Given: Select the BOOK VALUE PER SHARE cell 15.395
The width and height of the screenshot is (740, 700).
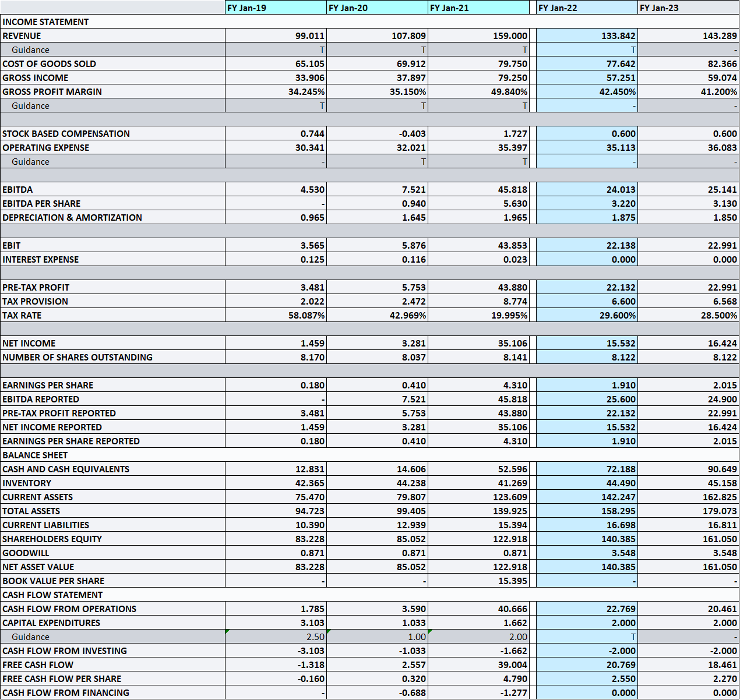Looking at the screenshot, I should click(x=478, y=581).
